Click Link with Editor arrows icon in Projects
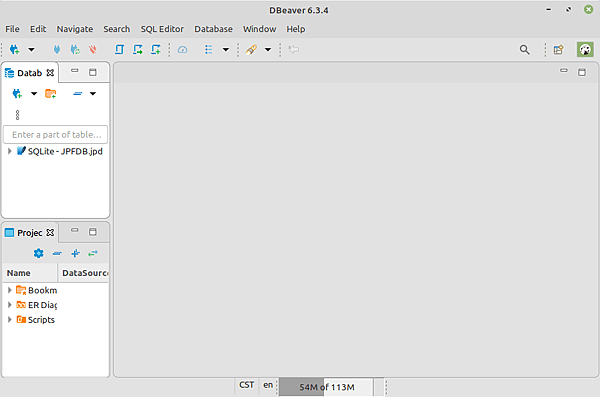Viewport: 600px width, 397px height. pyautogui.click(x=93, y=253)
